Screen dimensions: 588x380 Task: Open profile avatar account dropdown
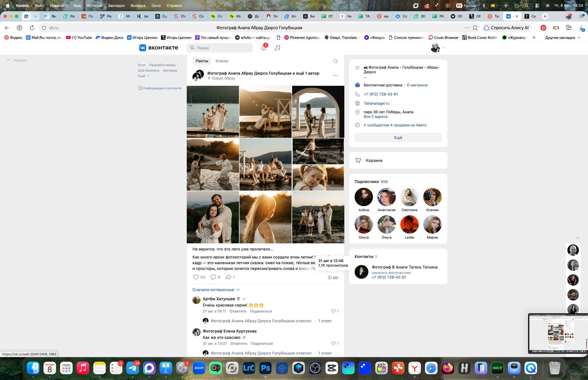(x=437, y=48)
